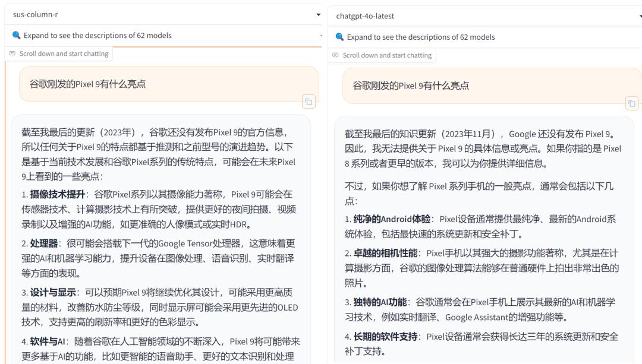Select the right user message bubble text
This screenshot has width=642, height=364.
(411, 86)
